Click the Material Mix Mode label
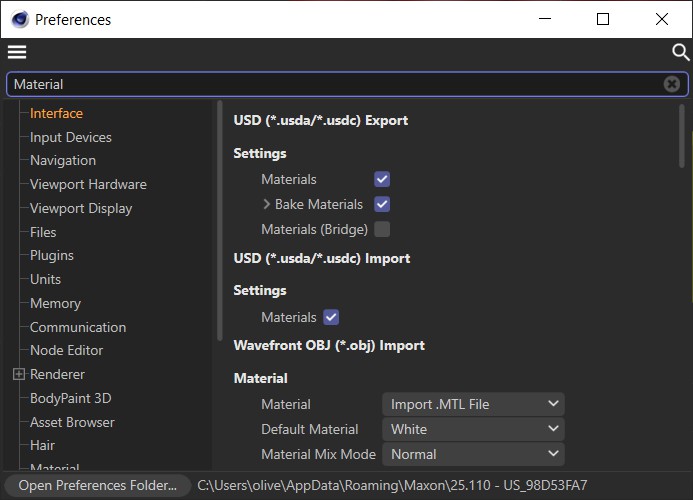The image size is (693, 500). [x=318, y=454]
